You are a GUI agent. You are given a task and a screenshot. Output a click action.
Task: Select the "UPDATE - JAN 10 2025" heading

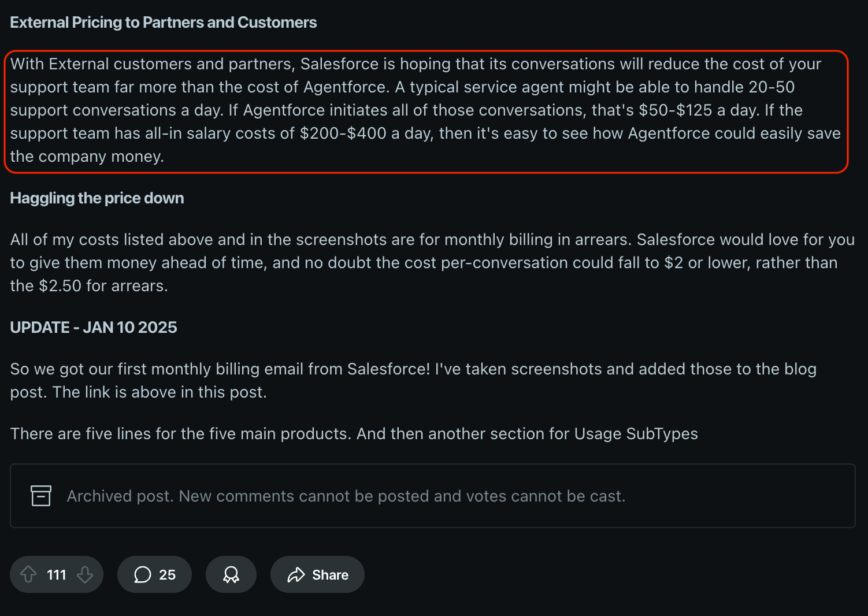point(94,328)
